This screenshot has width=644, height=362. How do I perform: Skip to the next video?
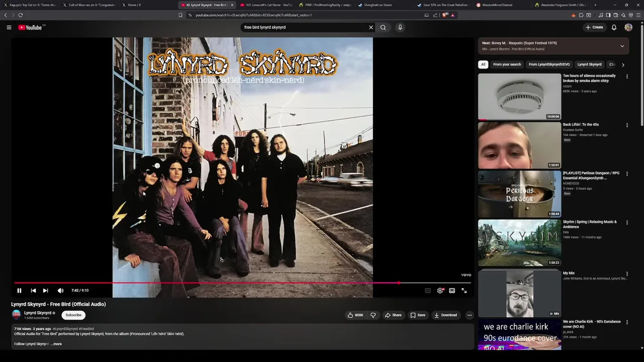point(45,291)
